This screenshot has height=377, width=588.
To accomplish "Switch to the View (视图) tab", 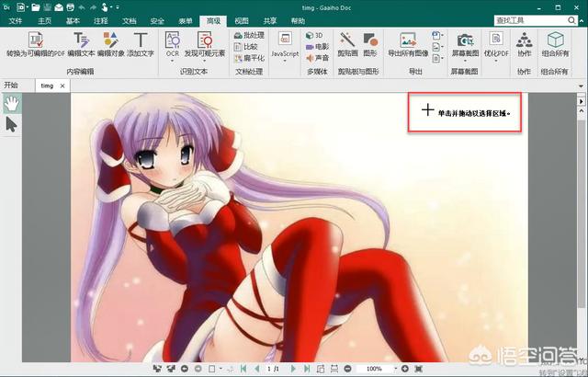I will (x=242, y=20).
